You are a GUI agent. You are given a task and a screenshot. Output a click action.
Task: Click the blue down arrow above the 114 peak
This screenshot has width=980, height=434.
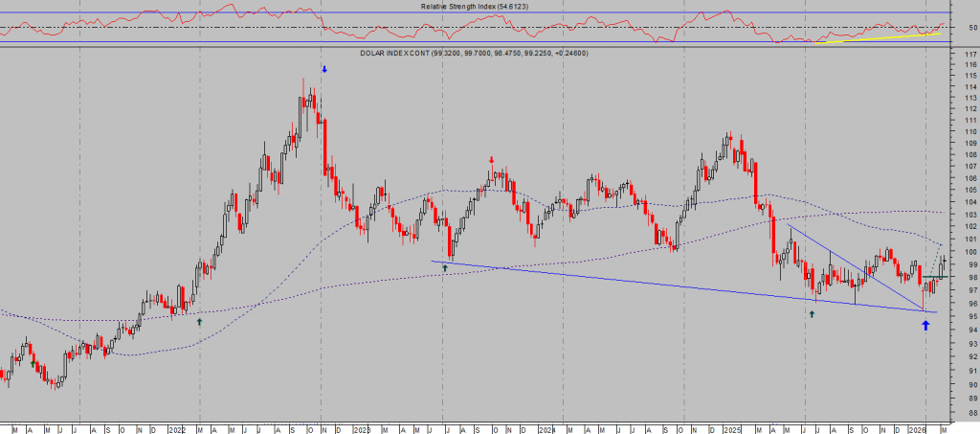click(x=324, y=70)
